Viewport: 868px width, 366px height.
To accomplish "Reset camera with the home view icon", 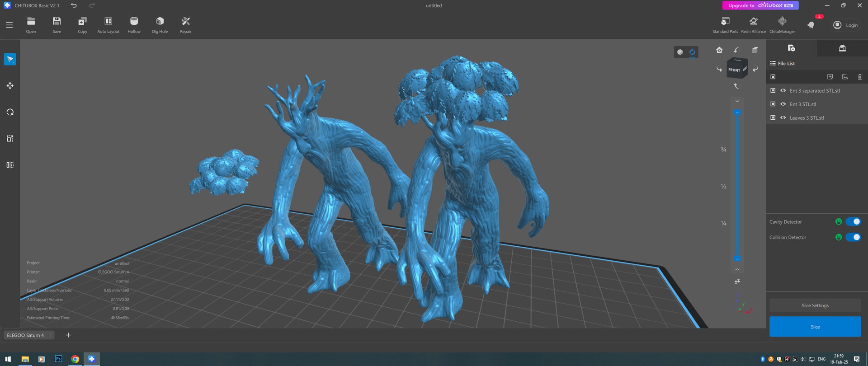I will click(x=719, y=50).
